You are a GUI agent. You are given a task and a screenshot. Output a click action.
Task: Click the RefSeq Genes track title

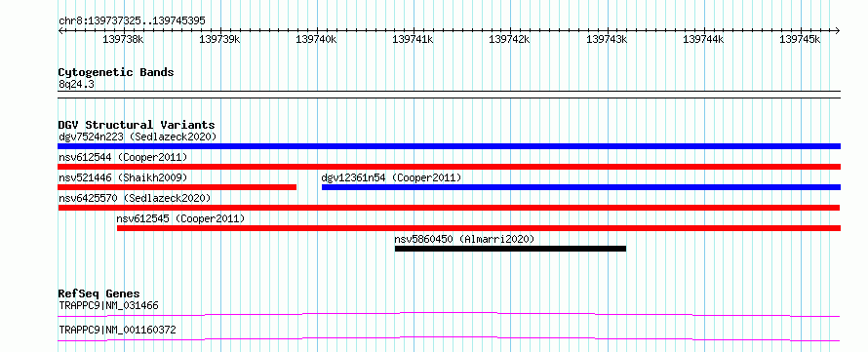[99, 293]
